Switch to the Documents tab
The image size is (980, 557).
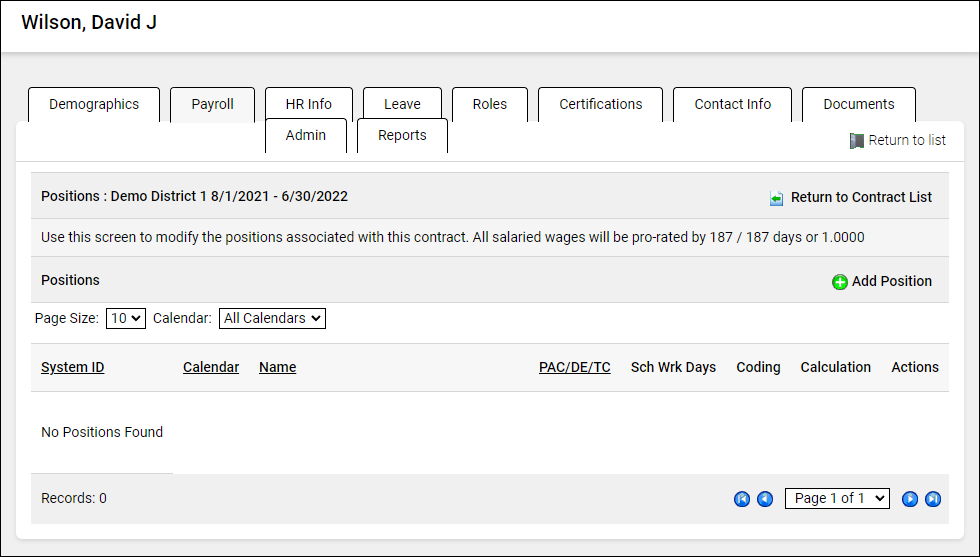[858, 104]
